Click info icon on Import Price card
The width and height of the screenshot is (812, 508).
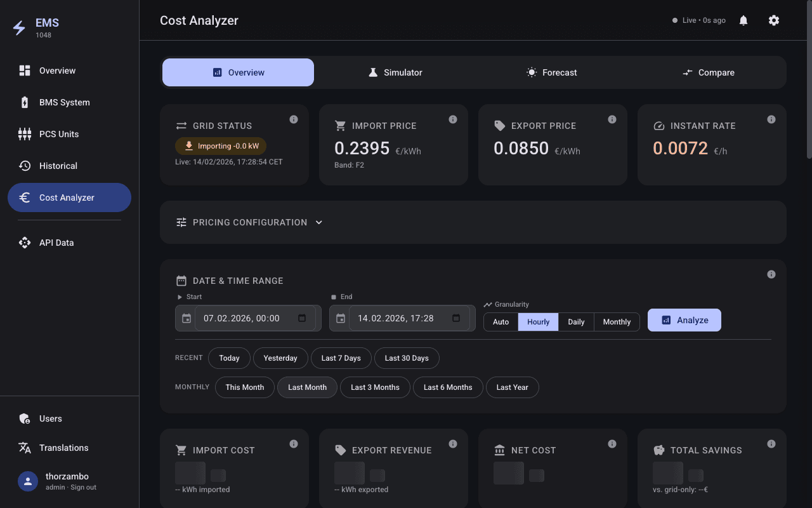click(x=453, y=119)
